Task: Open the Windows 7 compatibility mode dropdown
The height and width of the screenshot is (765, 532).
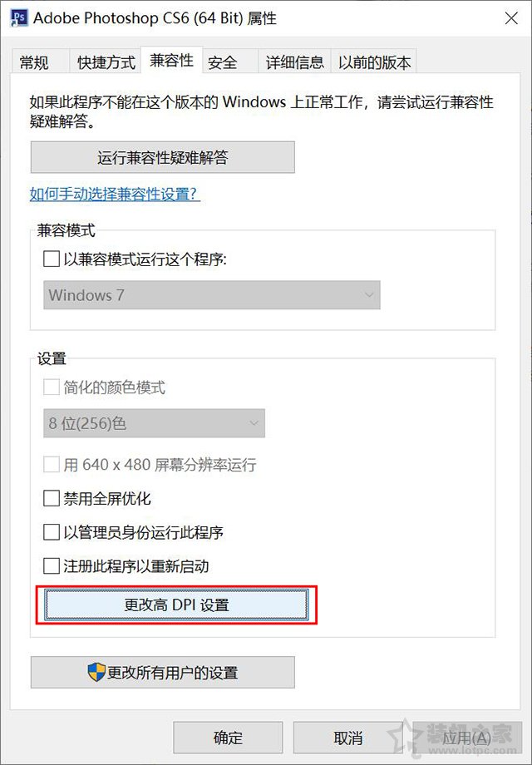Action: [211, 294]
